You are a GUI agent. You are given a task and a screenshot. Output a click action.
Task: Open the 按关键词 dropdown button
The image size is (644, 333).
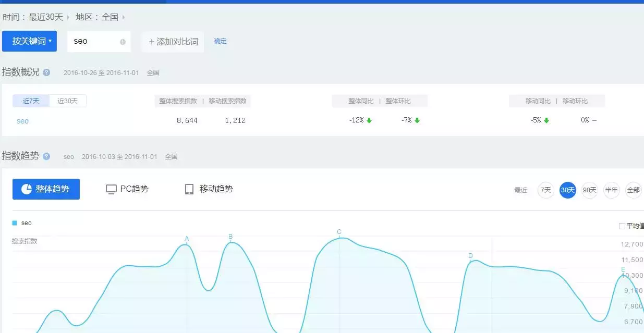coord(29,41)
